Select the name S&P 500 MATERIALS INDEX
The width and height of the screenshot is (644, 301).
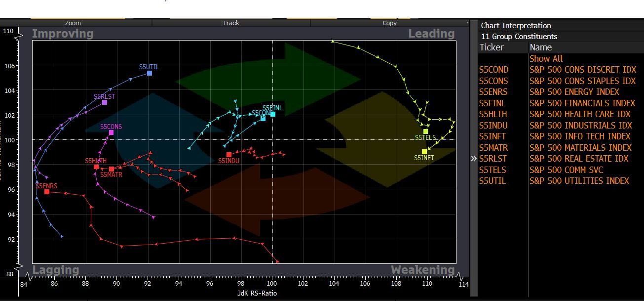(x=580, y=147)
